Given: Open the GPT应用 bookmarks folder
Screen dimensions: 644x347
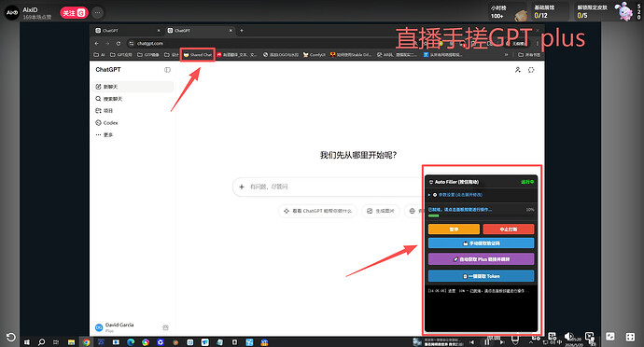Looking at the screenshot, I should click(x=121, y=55).
